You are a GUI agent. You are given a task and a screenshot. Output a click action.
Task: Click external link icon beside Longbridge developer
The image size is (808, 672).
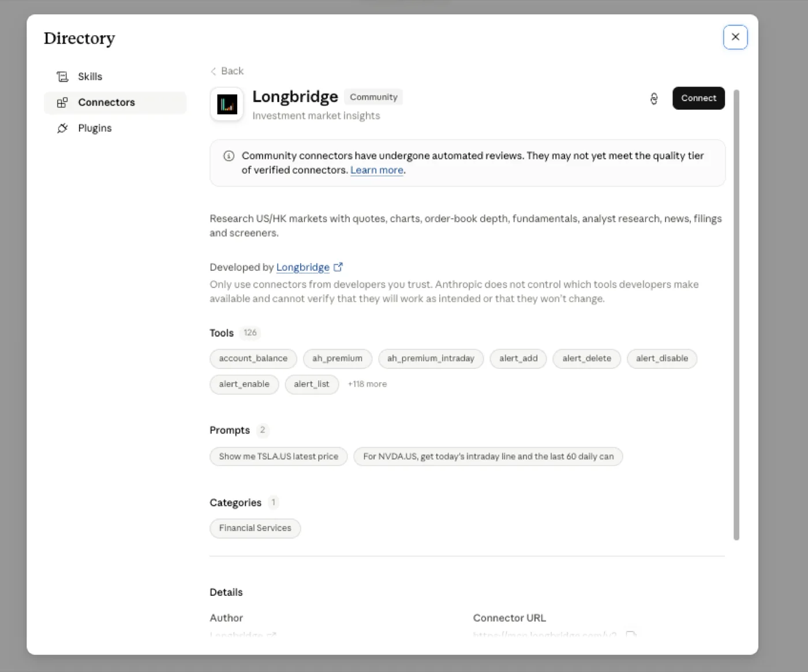coord(338,267)
